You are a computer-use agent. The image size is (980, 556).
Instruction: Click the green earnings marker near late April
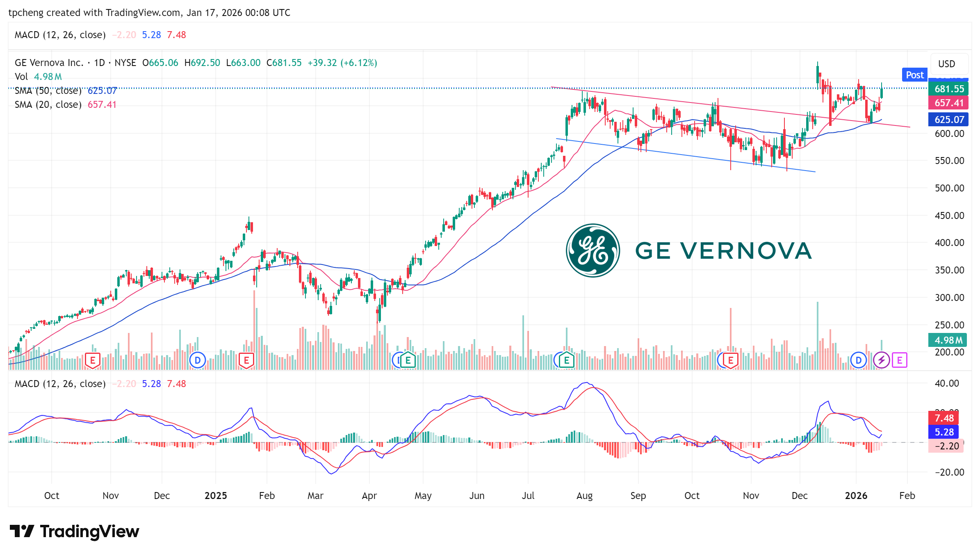408,360
